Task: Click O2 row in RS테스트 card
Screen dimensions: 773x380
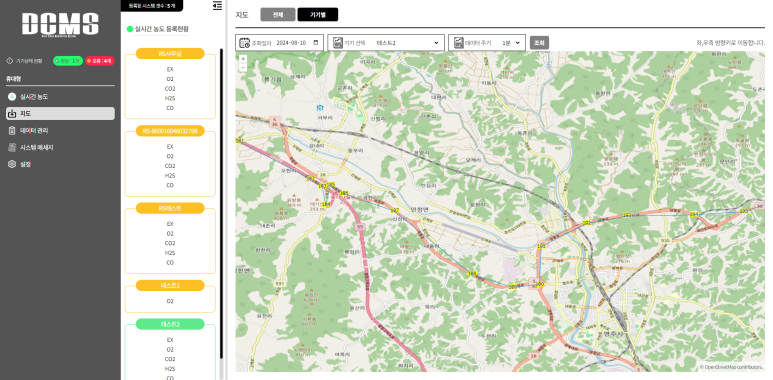Action: tap(170, 234)
